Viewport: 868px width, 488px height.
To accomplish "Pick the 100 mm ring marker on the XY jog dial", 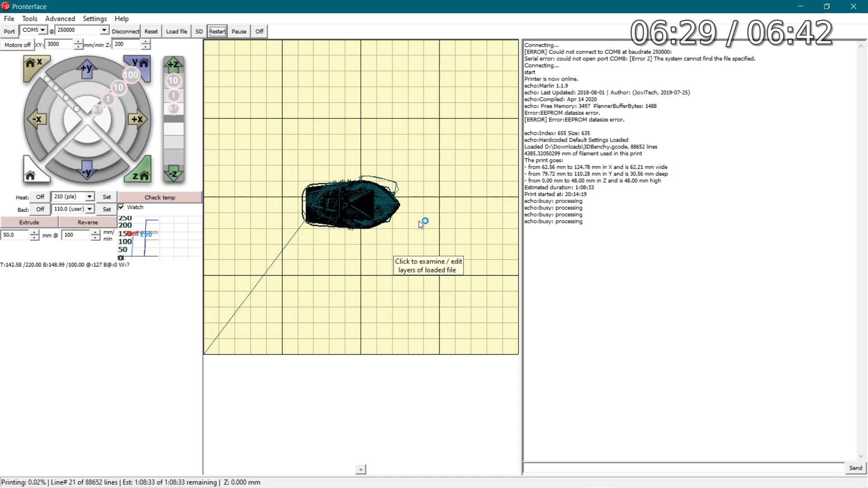I will (131, 75).
